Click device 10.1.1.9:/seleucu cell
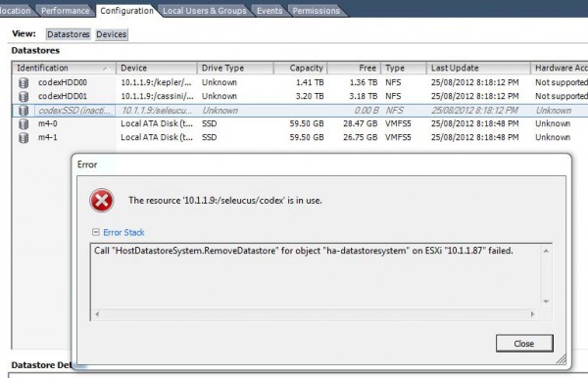Screen dimensions: 588x378 click(x=157, y=111)
